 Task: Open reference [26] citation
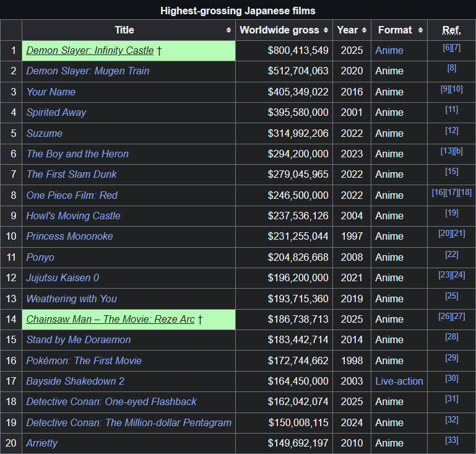[x=445, y=316]
